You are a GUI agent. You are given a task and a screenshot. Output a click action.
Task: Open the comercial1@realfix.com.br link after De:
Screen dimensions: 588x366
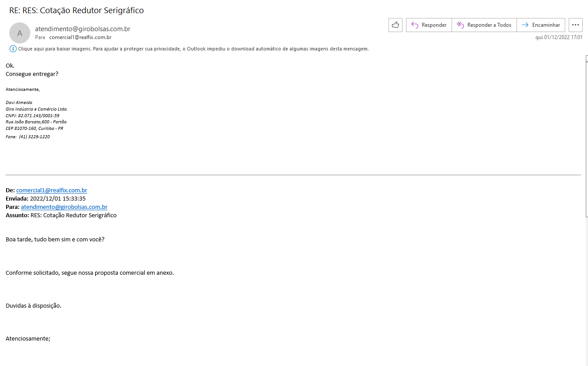51,190
